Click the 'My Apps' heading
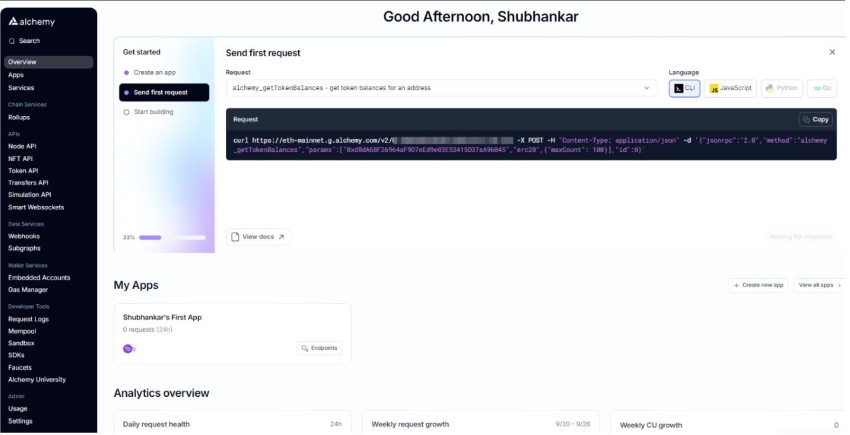Viewport: 850px width, 435px height. 136,285
